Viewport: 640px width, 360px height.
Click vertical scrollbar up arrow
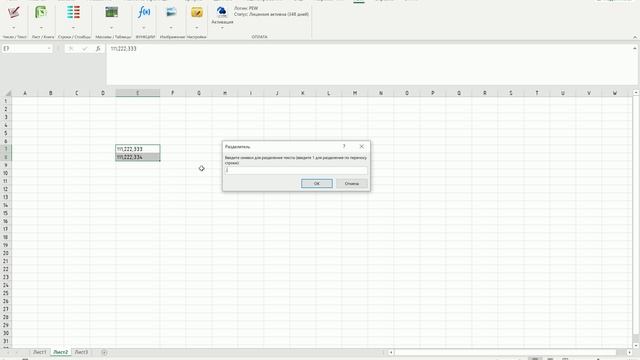click(x=636, y=93)
